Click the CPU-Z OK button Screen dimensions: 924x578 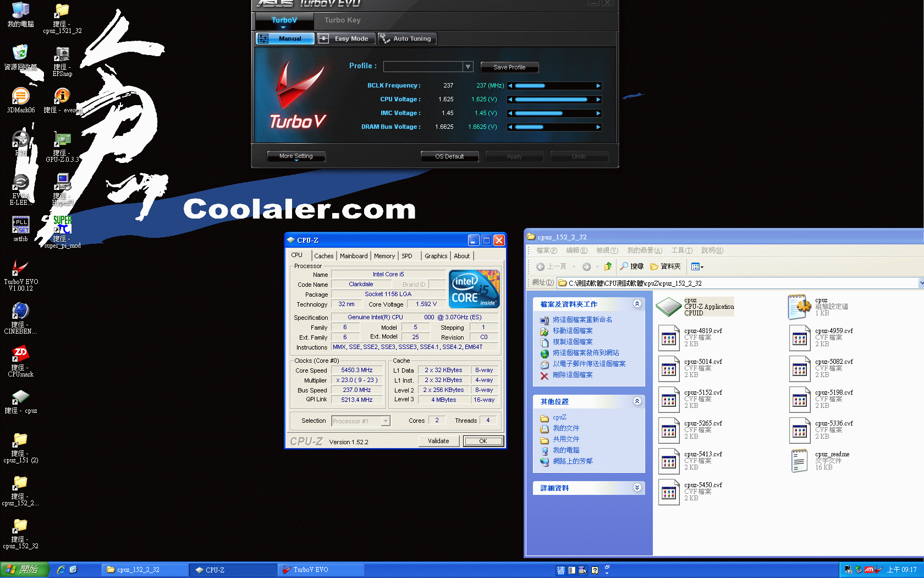[x=483, y=441]
